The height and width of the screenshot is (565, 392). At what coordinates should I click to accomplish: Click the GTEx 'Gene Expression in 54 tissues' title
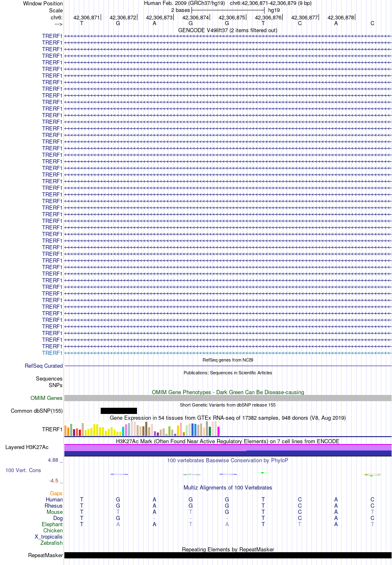coord(228,418)
